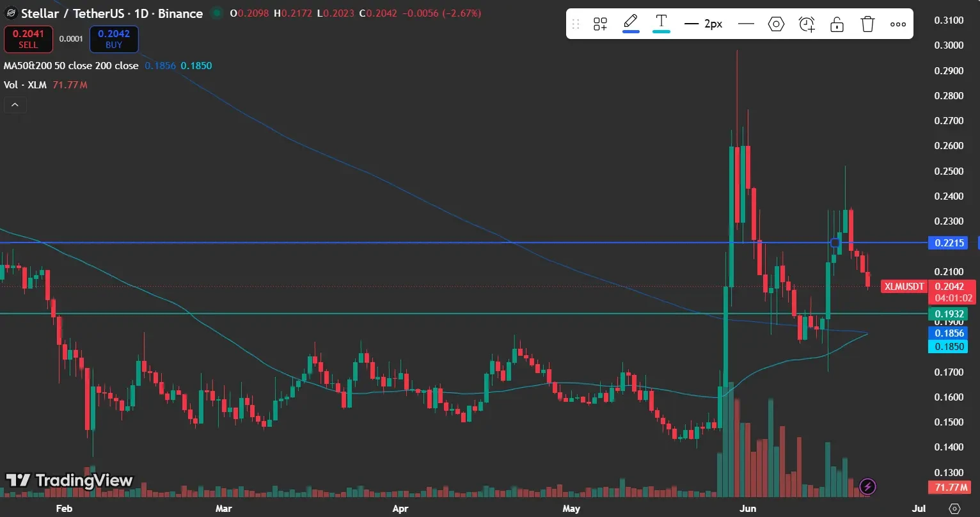Open drawing settings hexagon icon

[x=776, y=24]
